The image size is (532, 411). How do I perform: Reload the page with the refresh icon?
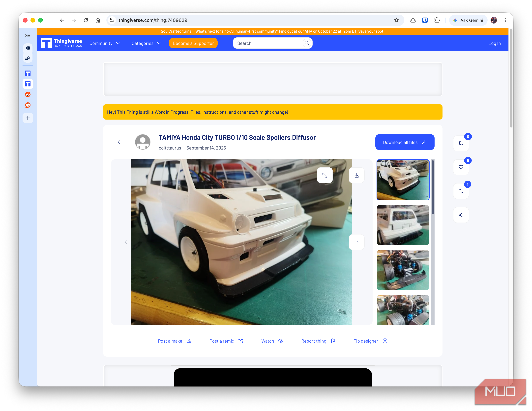click(86, 20)
